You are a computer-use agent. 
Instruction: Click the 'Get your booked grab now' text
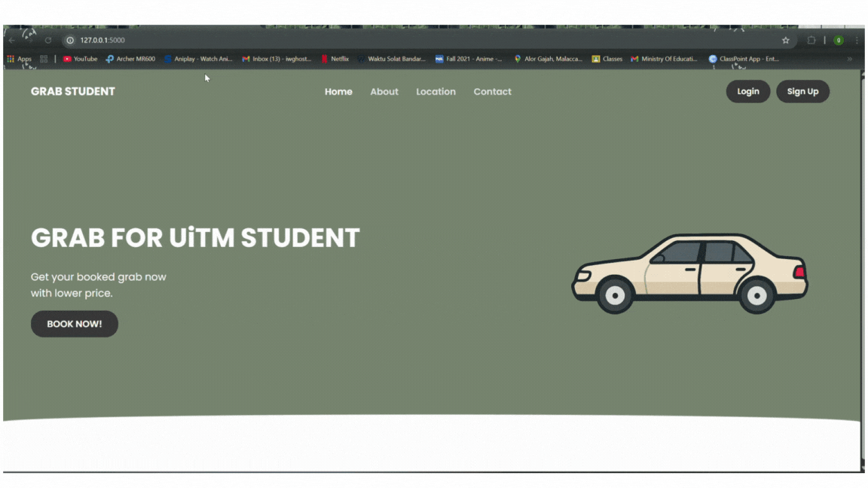(99, 276)
